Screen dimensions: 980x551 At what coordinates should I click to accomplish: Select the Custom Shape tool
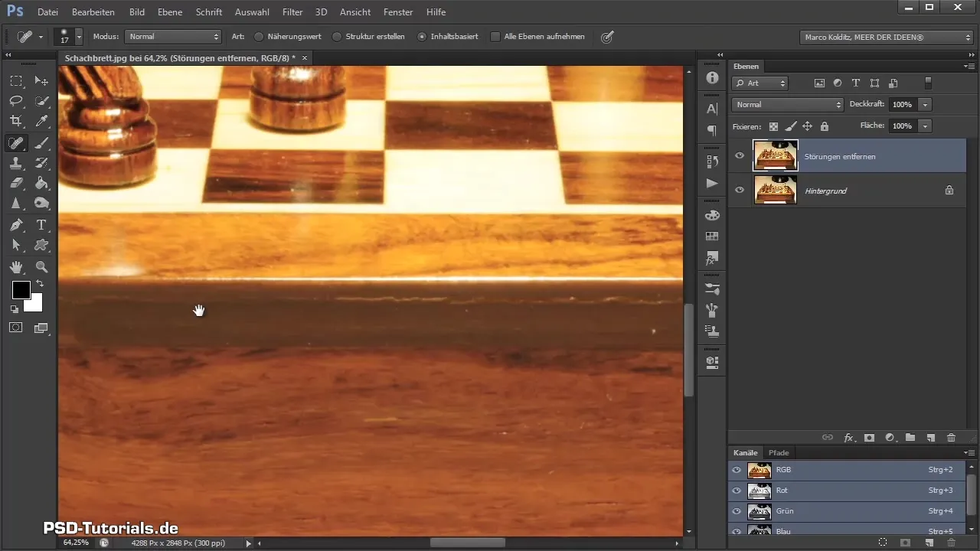[x=41, y=246]
